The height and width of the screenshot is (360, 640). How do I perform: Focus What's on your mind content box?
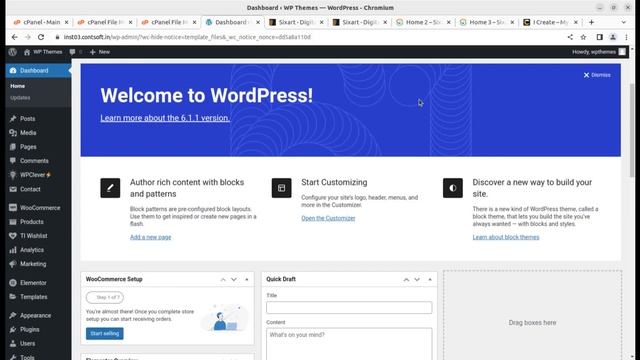349,344
